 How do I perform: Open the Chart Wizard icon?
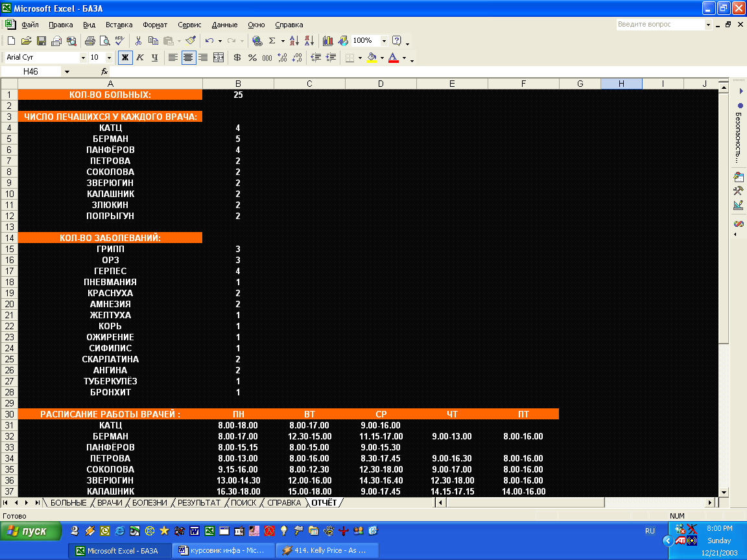click(x=327, y=41)
